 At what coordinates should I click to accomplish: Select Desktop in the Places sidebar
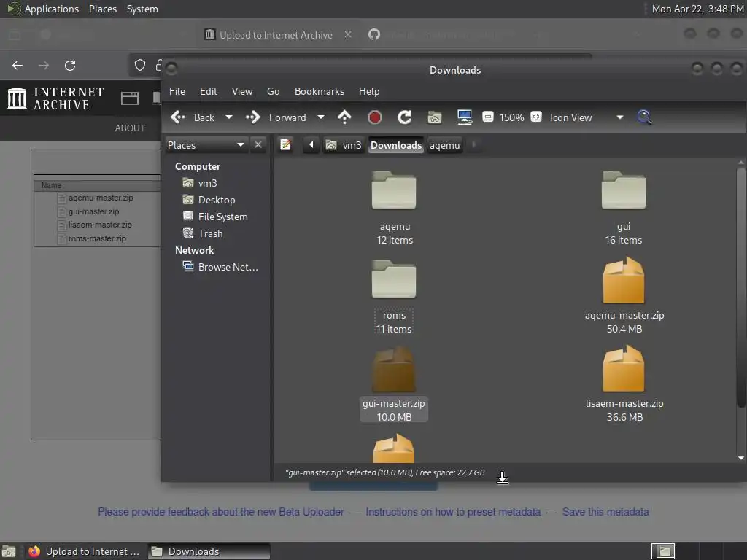point(209,200)
